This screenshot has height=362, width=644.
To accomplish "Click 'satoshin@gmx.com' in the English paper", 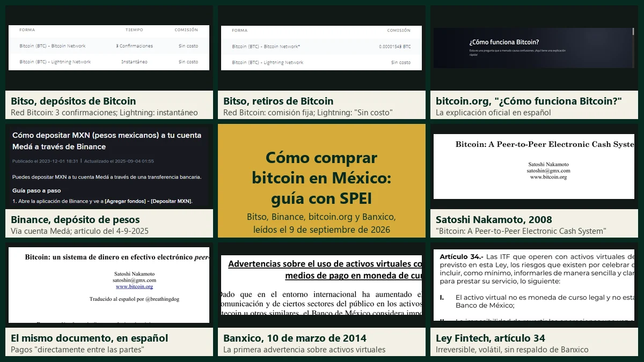I will [x=548, y=171].
